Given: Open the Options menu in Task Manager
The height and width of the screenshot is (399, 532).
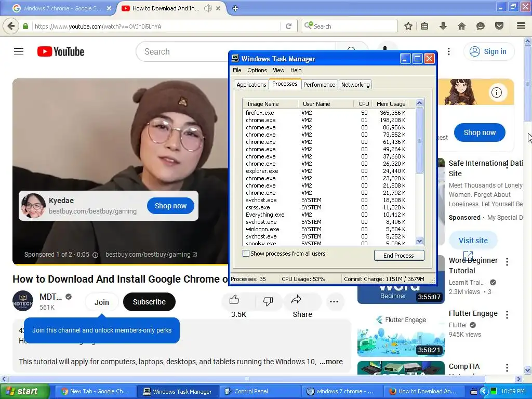Looking at the screenshot, I should [257, 70].
